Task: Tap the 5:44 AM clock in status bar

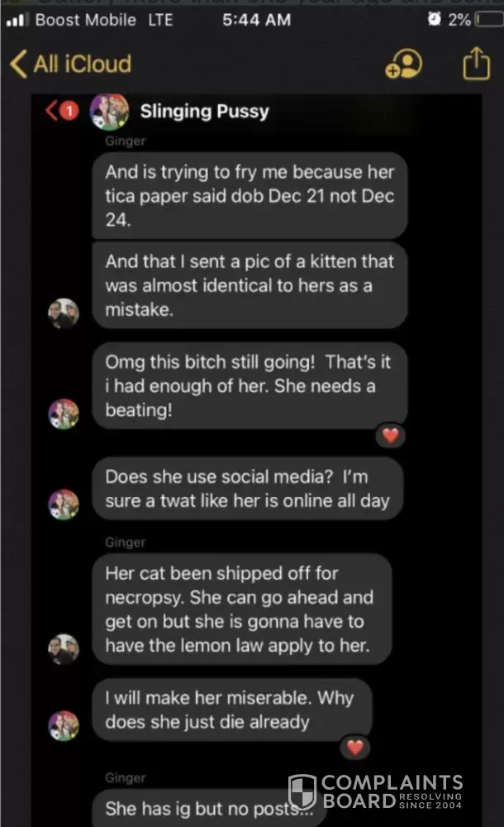Action: [x=256, y=19]
